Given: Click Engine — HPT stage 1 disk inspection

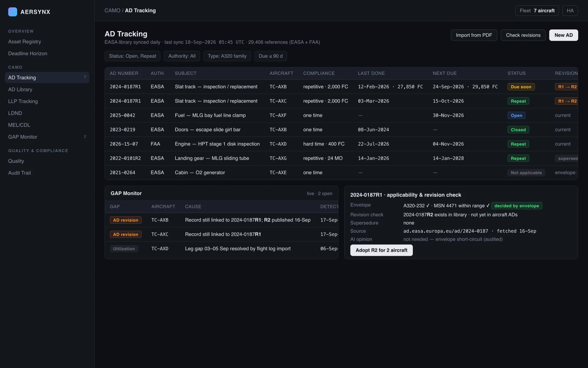Looking at the screenshot, I should pyautogui.click(x=217, y=144).
